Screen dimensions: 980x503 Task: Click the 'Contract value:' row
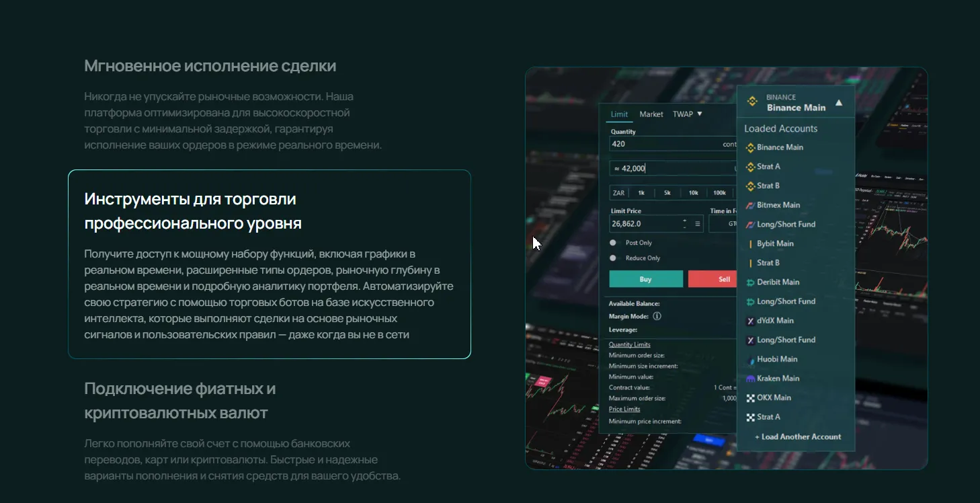coord(673,388)
